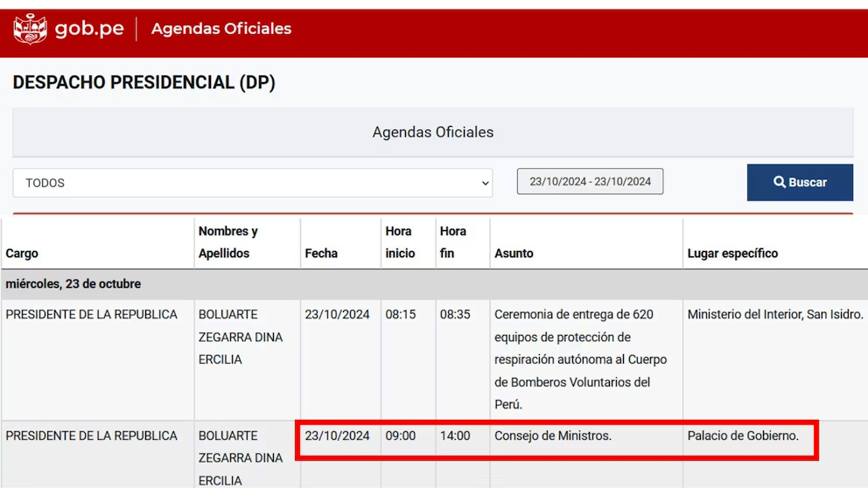Click the Buscar search button

point(800,182)
